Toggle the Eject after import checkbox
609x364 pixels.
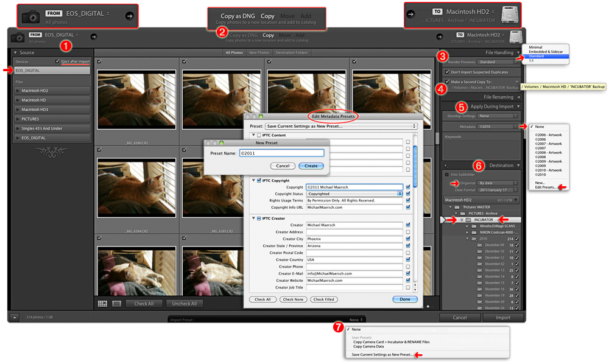point(57,60)
